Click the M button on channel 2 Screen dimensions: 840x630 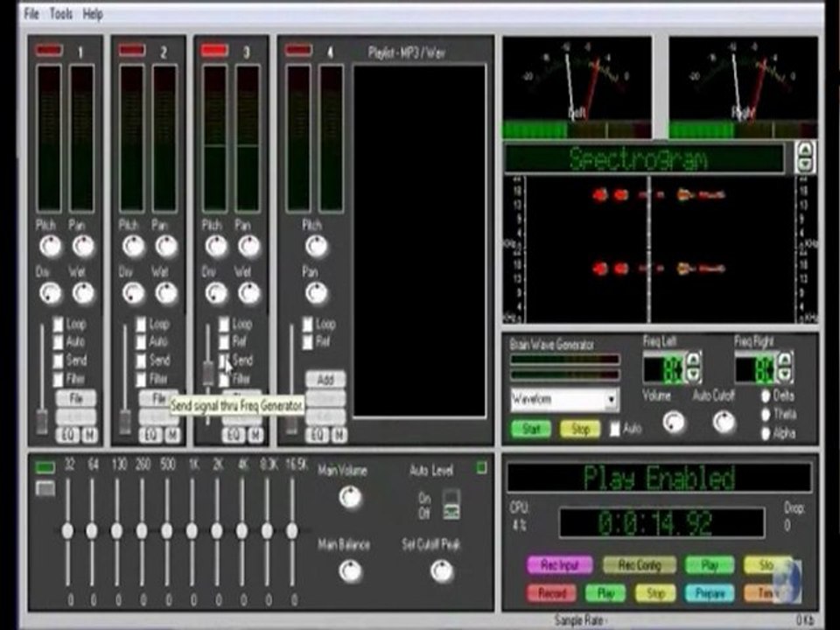coord(172,435)
